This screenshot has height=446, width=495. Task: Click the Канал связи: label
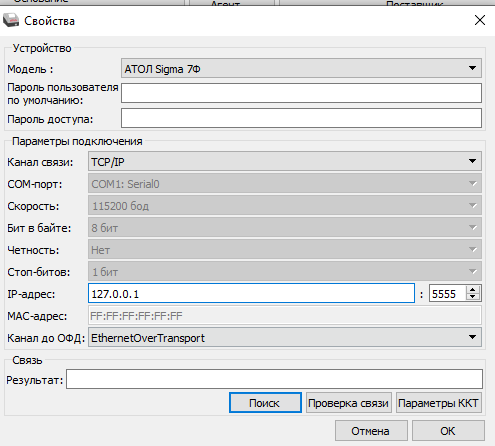click(40, 162)
